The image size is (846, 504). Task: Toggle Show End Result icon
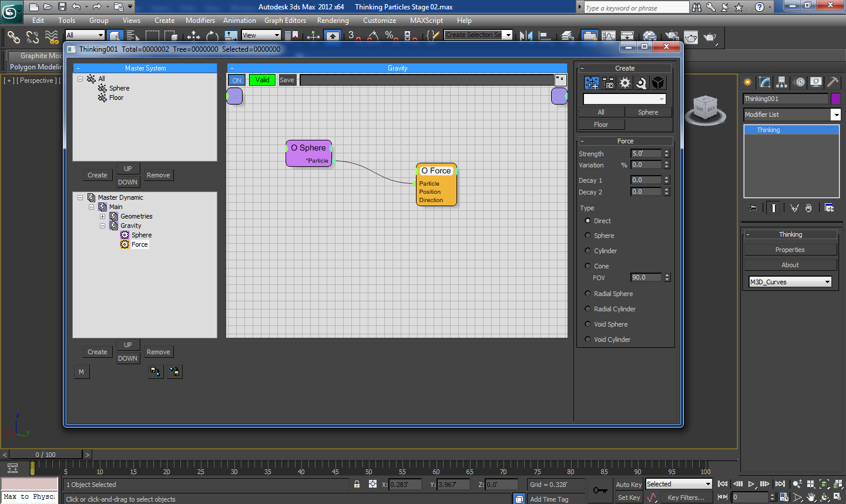(x=774, y=207)
